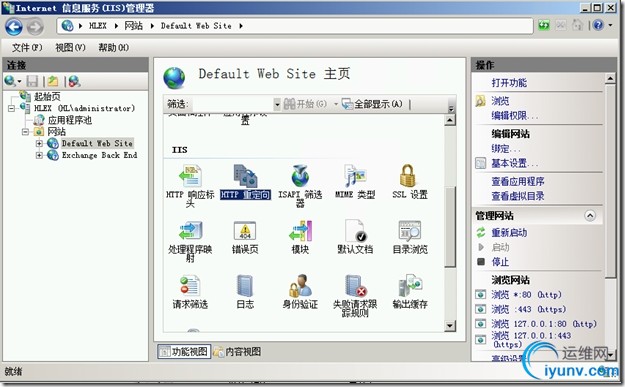Screen dimensions: 625x387
Task: Expand the Exchange Back End tree node
Action: (39, 155)
